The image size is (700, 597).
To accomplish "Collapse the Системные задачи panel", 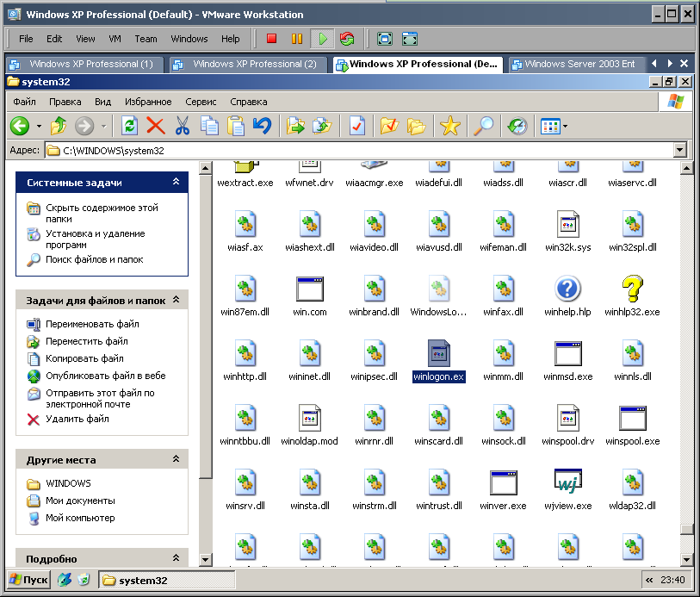I will (176, 181).
